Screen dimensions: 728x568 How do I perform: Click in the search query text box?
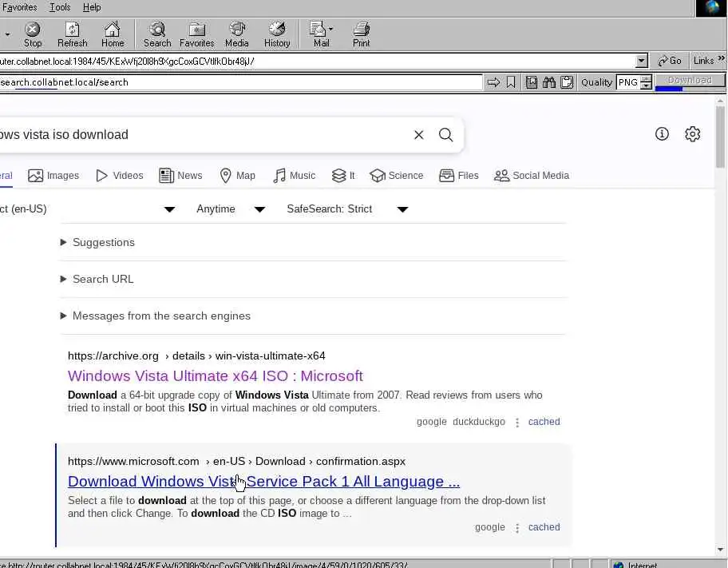click(204, 135)
